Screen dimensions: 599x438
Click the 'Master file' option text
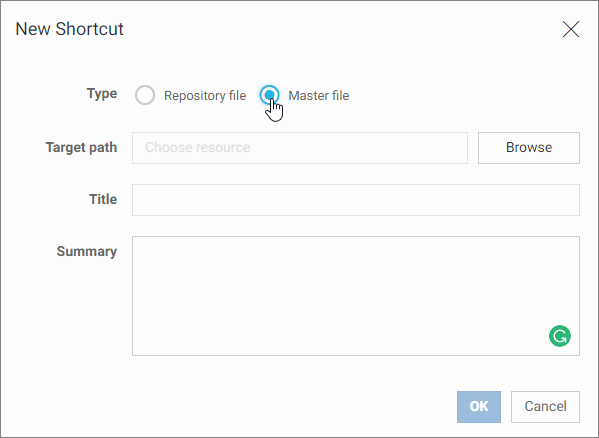(x=319, y=95)
